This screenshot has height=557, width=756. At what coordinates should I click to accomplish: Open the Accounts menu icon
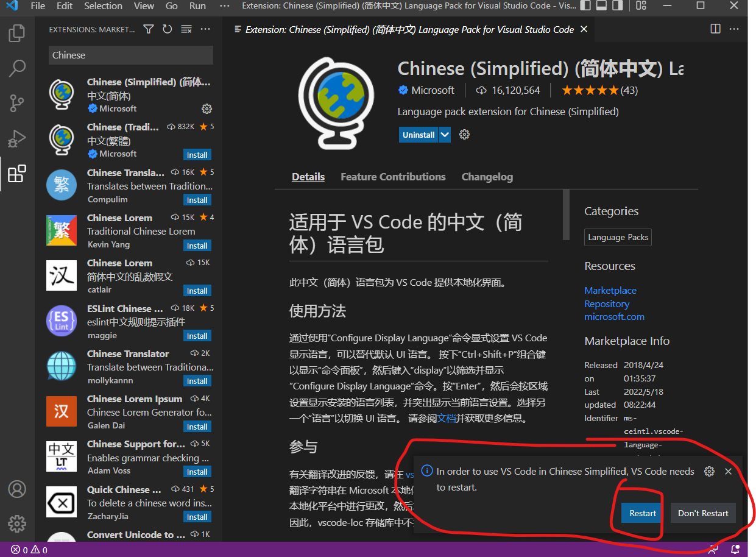click(x=17, y=489)
